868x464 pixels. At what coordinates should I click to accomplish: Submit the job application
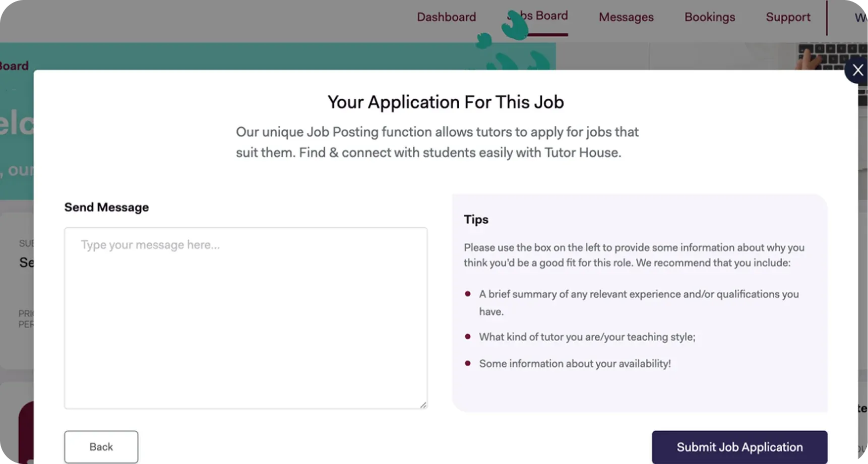(x=739, y=447)
